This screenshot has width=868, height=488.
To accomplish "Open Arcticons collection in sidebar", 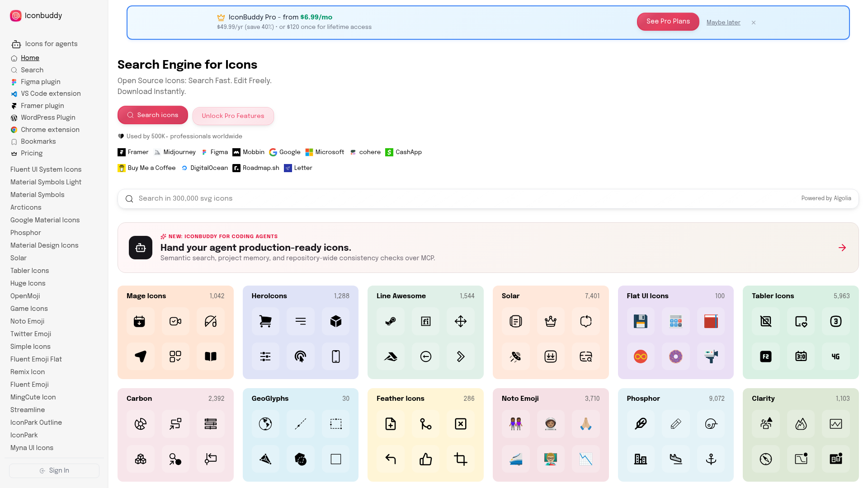I will point(26,207).
